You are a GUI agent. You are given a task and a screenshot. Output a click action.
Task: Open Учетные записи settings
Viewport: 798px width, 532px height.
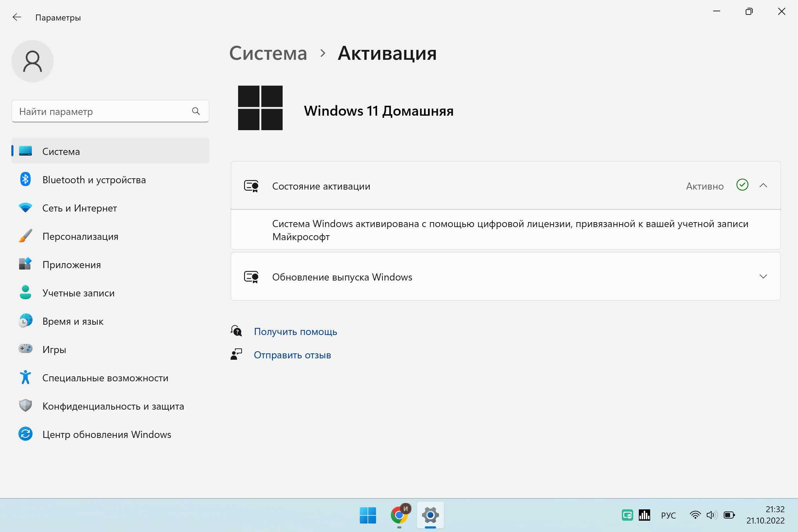point(110,293)
